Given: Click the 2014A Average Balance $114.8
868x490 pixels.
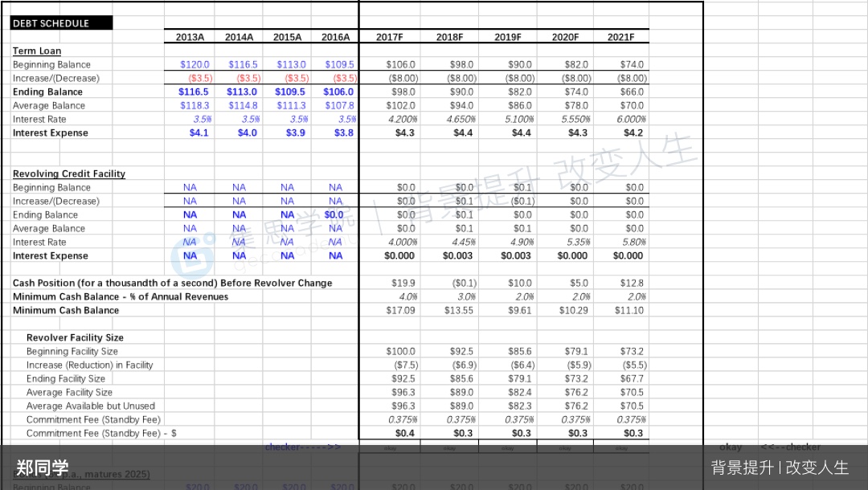Looking at the screenshot, I should click(243, 106).
